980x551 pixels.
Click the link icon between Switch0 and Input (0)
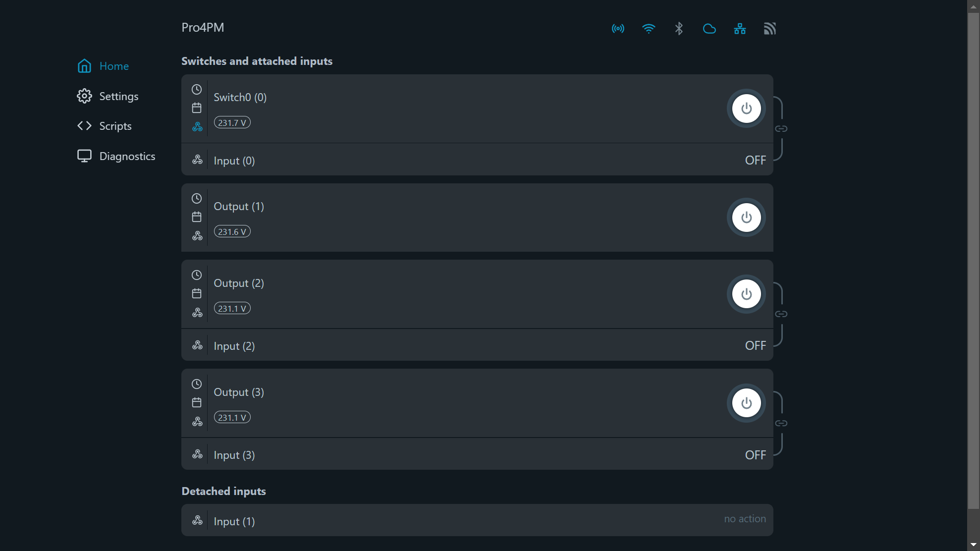pyautogui.click(x=782, y=128)
